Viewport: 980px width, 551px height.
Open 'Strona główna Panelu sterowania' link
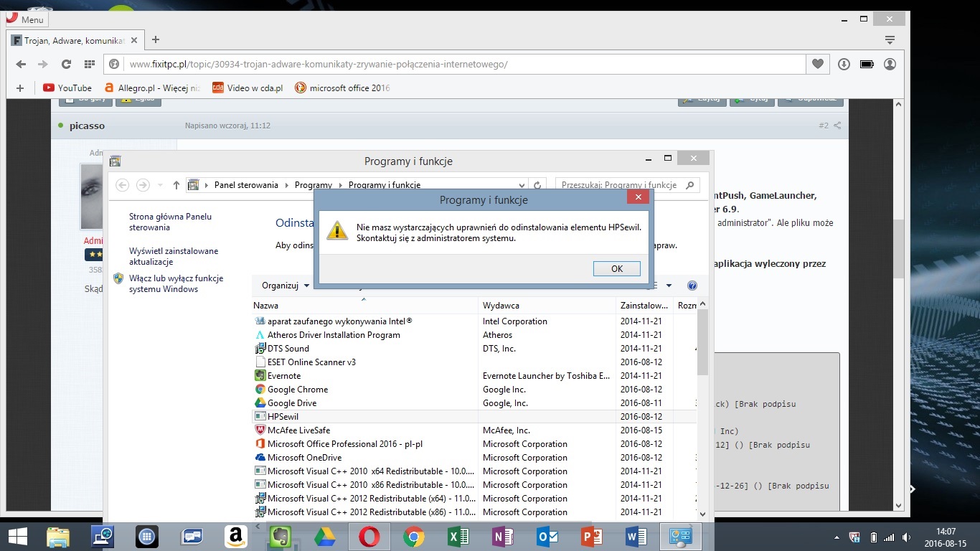point(170,222)
